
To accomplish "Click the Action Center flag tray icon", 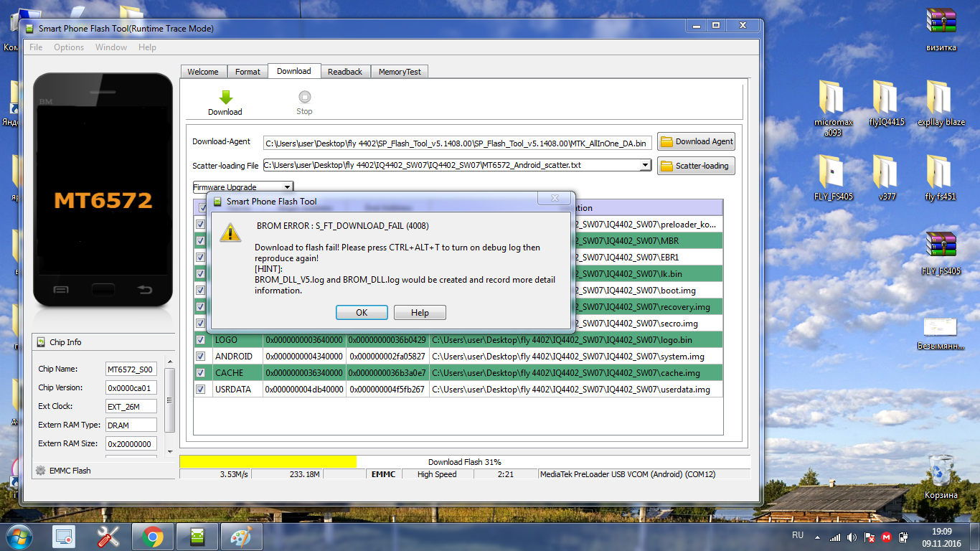I will (870, 537).
